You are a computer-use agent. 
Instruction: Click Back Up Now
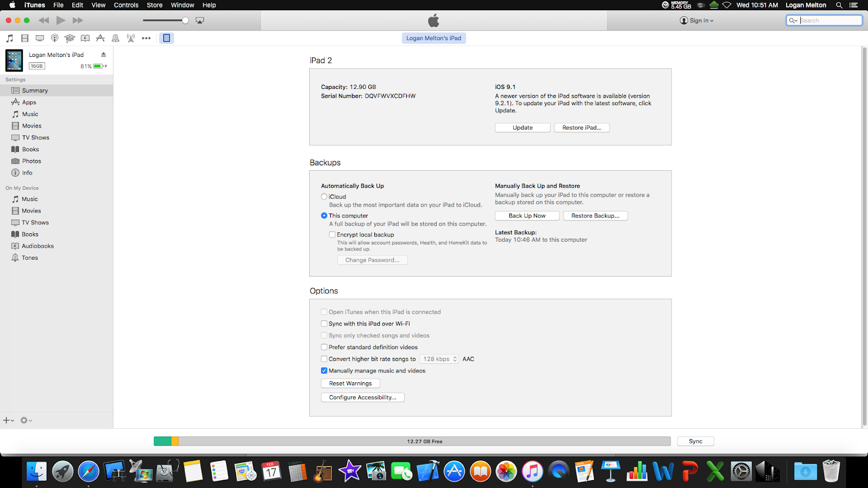click(527, 216)
